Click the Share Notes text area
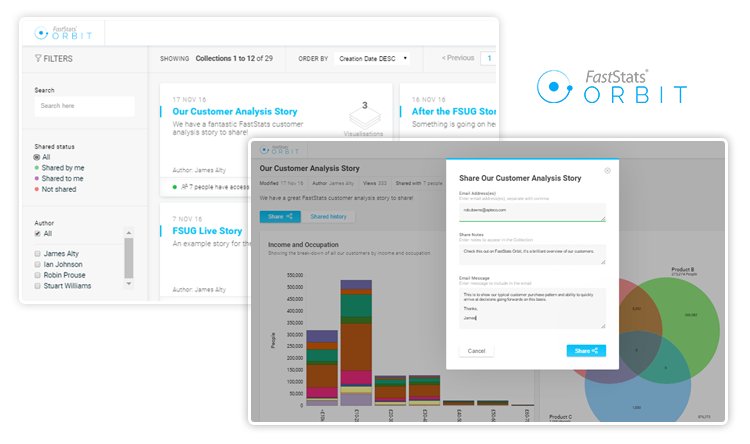 pyautogui.click(x=532, y=255)
